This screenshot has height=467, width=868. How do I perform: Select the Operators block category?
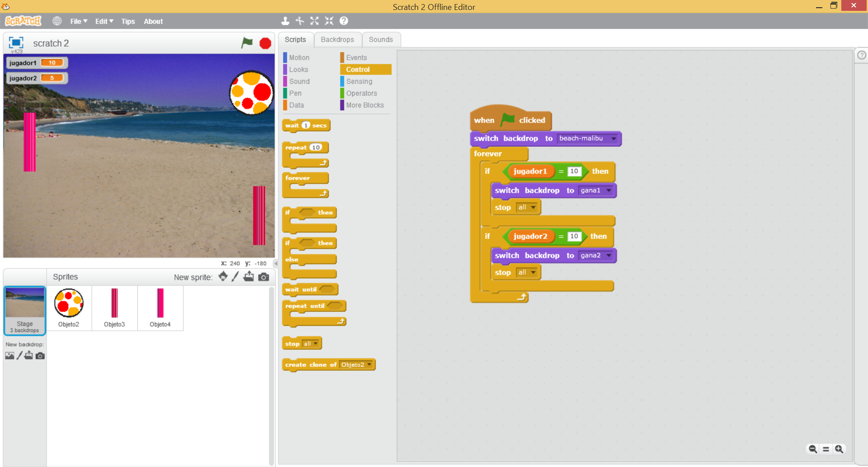(361, 93)
